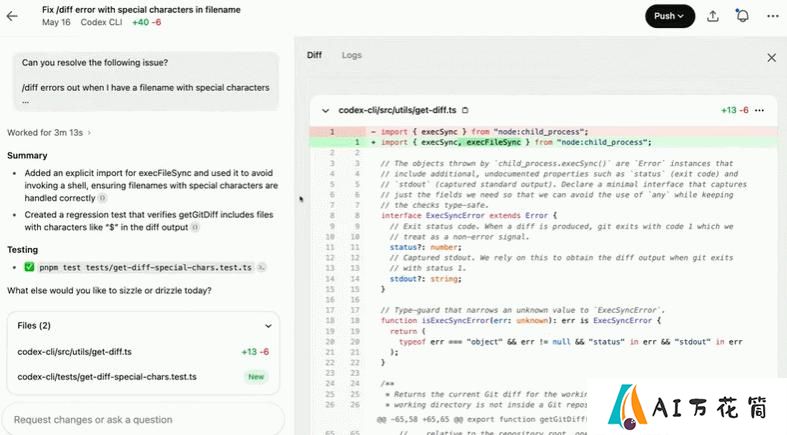Open terminal reference icon after test command
Viewport: 787px width, 435px height.
coord(261,267)
